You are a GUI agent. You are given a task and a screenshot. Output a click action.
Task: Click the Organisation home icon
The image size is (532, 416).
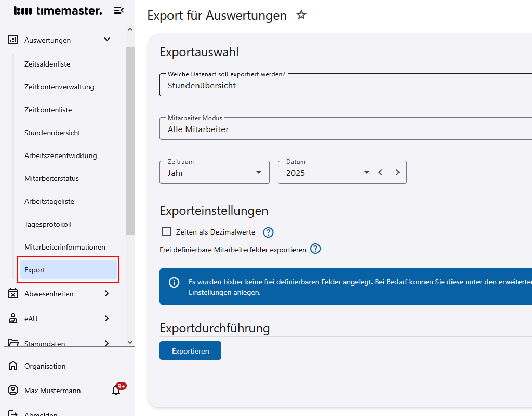pyautogui.click(x=12, y=366)
